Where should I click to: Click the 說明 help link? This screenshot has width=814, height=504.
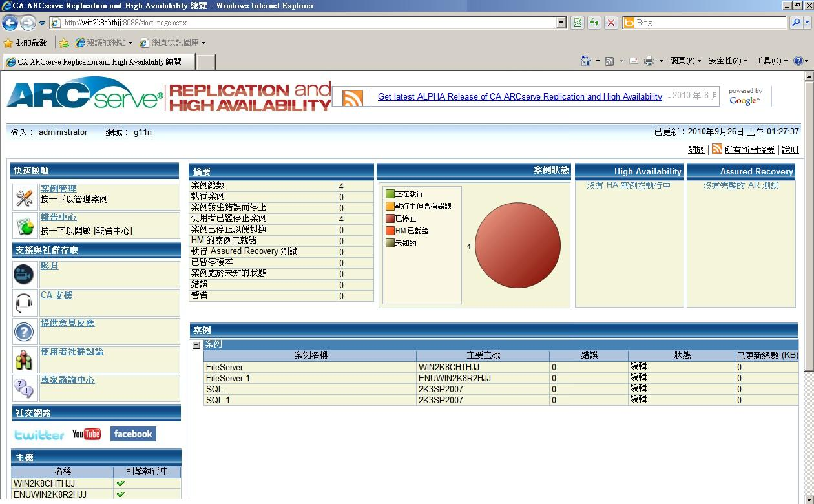[790, 150]
